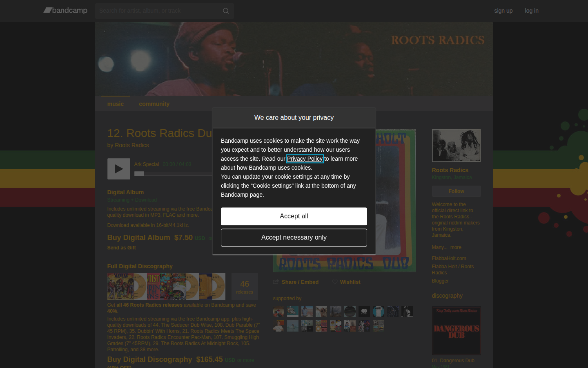Click the fourth supporter avatar in top row
This screenshot has width=588, height=368.
pyautogui.click(x=321, y=312)
